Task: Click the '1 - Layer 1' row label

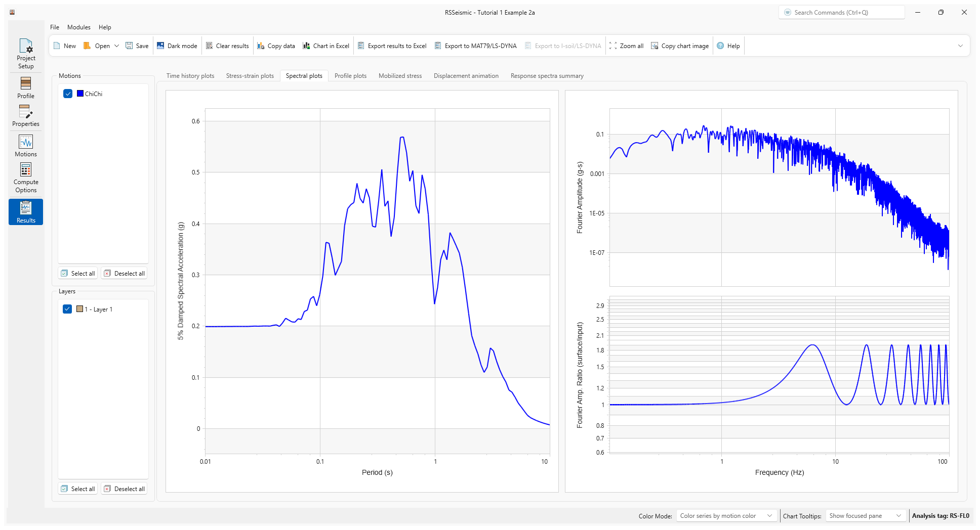Action: [99, 309]
